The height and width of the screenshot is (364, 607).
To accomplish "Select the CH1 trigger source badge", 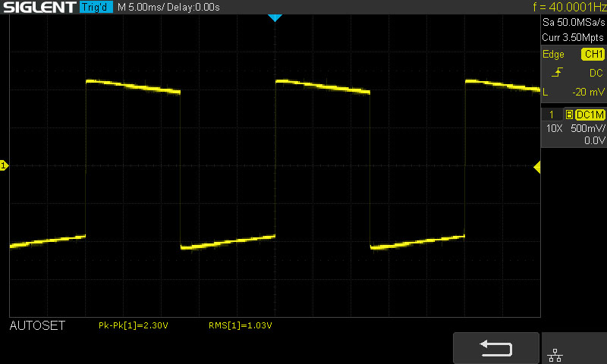I will point(593,54).
